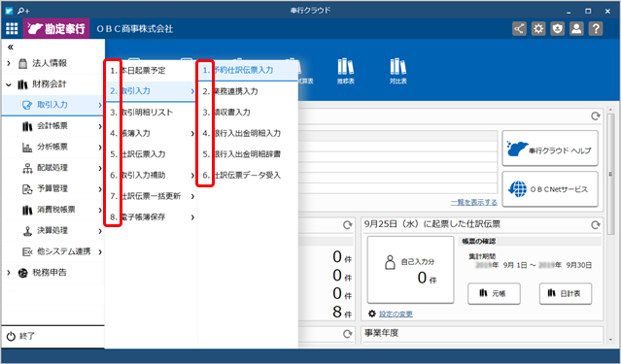This screenshot has height=364, width=621.
Task: Open 会計帳票 sidebar submenu
Action: pos(53,126)
